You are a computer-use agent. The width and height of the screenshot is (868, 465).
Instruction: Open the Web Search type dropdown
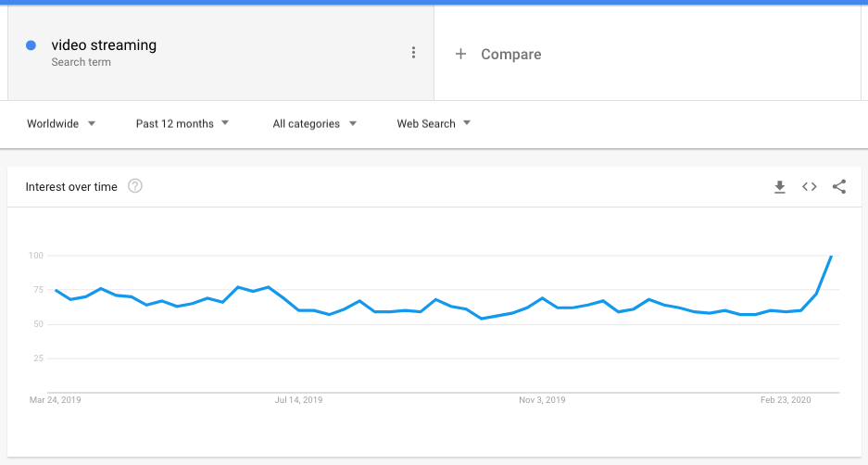click(x=434, y=123)
